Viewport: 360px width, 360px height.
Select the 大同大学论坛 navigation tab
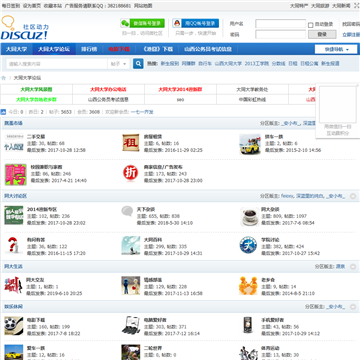[54, 49]
